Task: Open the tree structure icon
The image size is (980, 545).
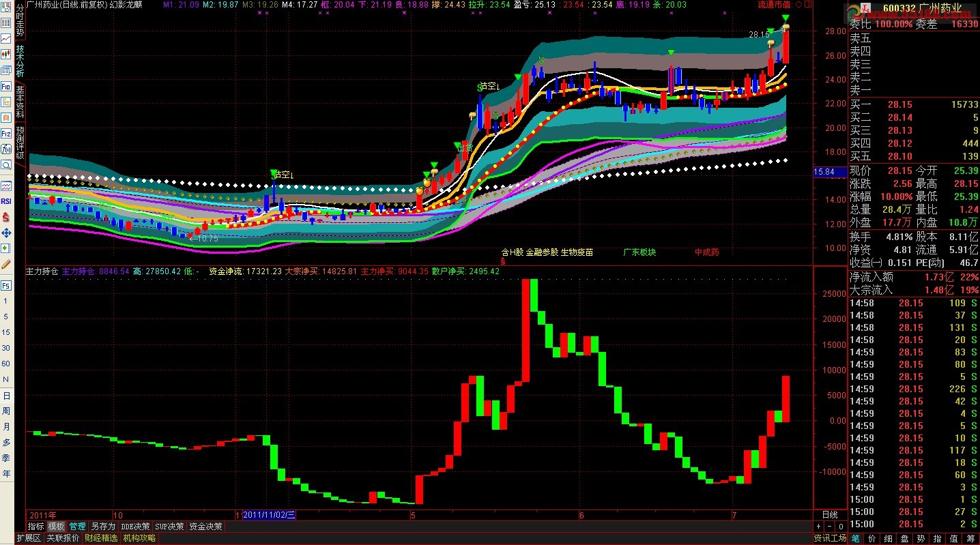Action: pyautogui.click(x=6, y=102)
